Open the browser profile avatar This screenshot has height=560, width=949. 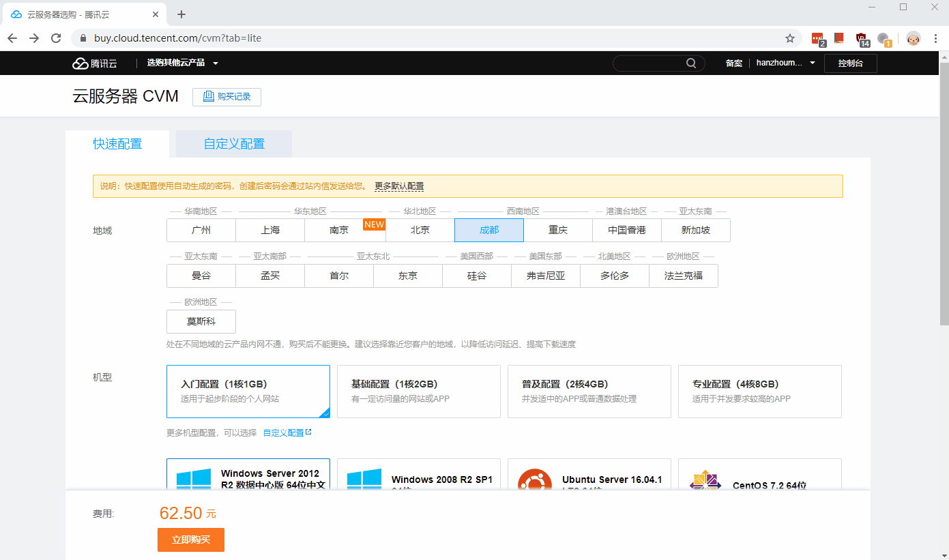click(913, 38)
